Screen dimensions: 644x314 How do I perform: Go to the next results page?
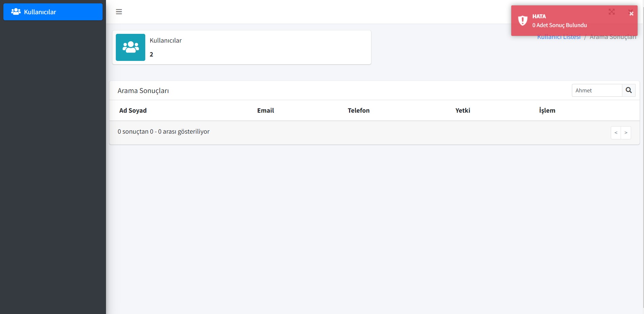(626, 133)
